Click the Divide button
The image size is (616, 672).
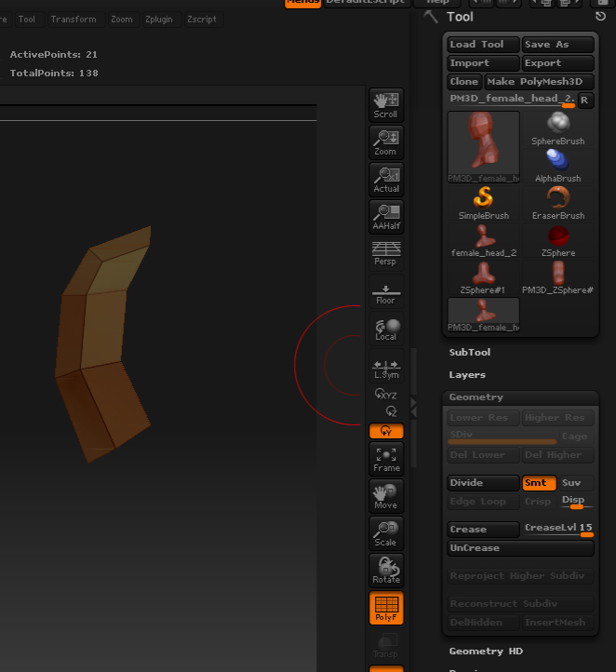point(483,483)
